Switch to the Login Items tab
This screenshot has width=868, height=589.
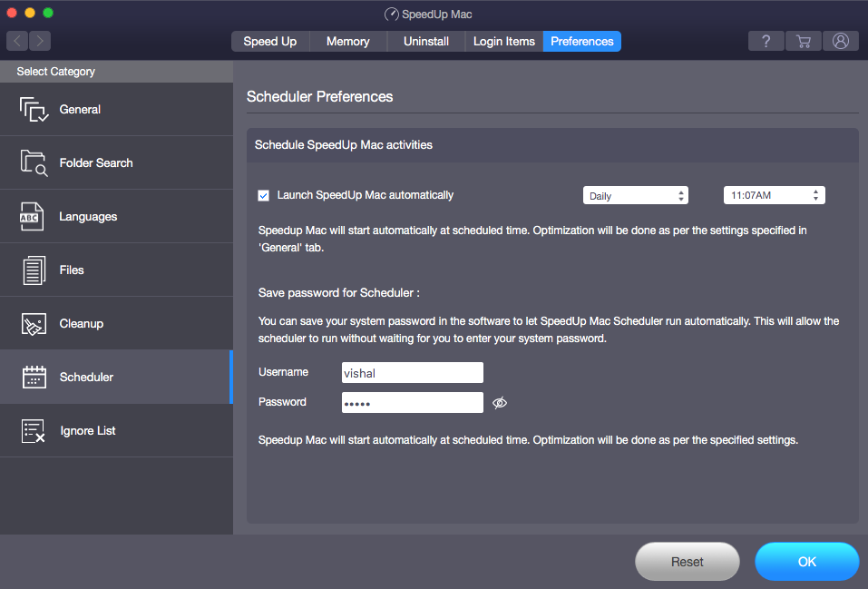pyautogui.click(x=503, y=42)
